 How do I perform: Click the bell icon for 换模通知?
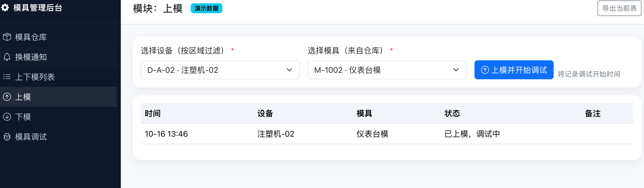[x=7, y=57]
